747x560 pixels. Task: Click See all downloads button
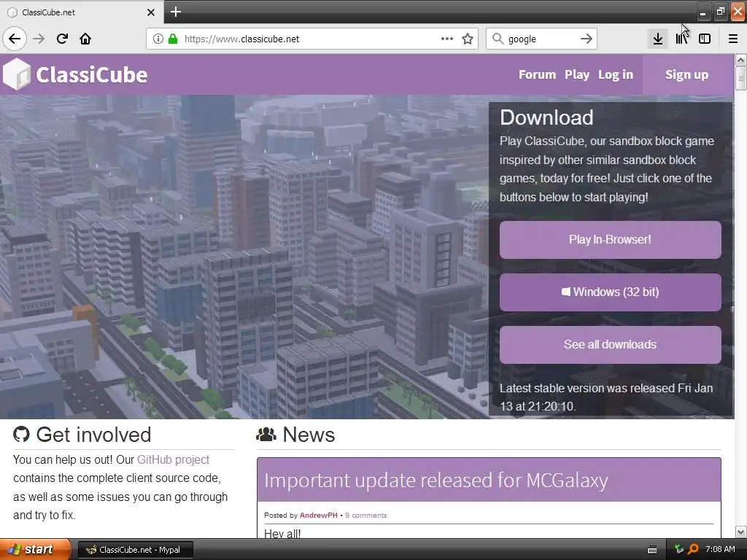(x=611, y=344)
